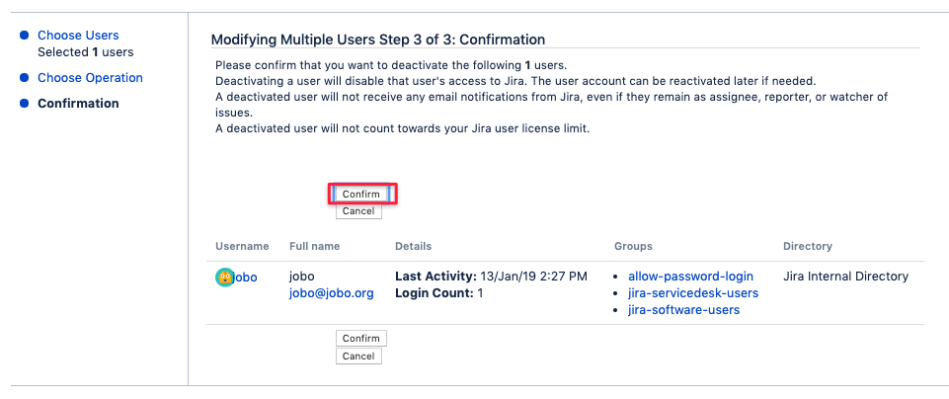Open the Choose Users step
The height and width of the screenshot is (399, 949).
click(x=78, y=35)
